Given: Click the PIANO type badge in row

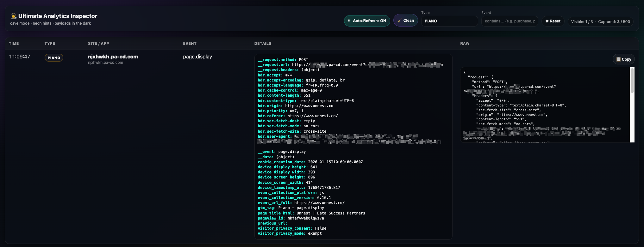Looking at the screenshot, I should tap(54, 58).
